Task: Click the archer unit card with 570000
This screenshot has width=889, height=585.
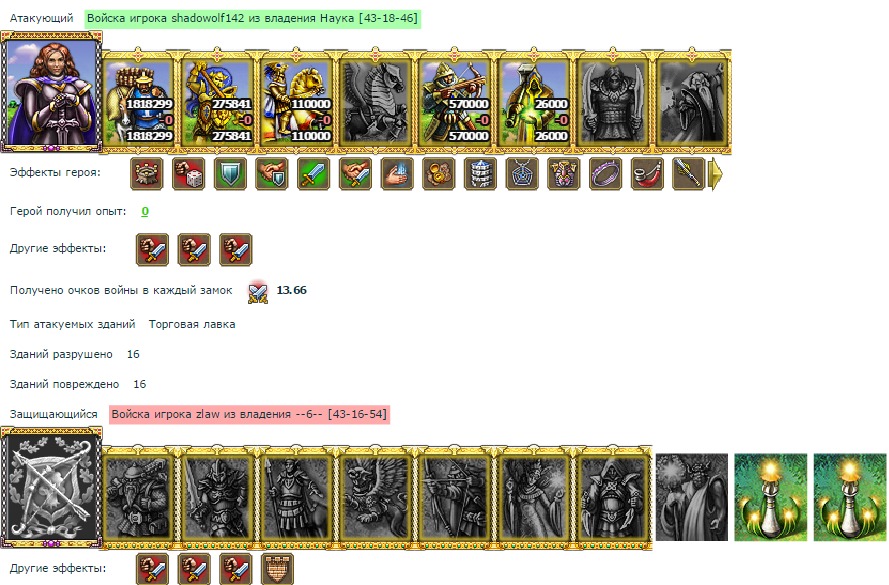Action: click(x=455, y=101)
